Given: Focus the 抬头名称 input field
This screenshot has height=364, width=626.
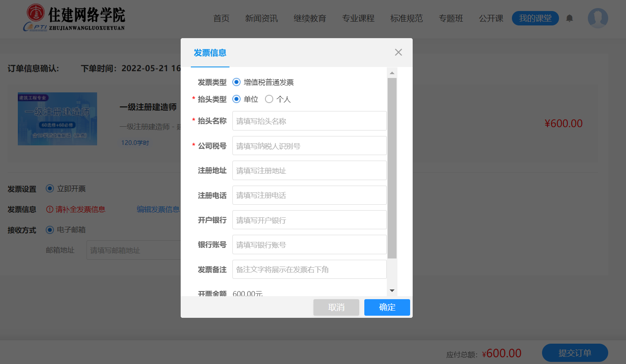Looking at the screenshot, I should tap(310, 121).
